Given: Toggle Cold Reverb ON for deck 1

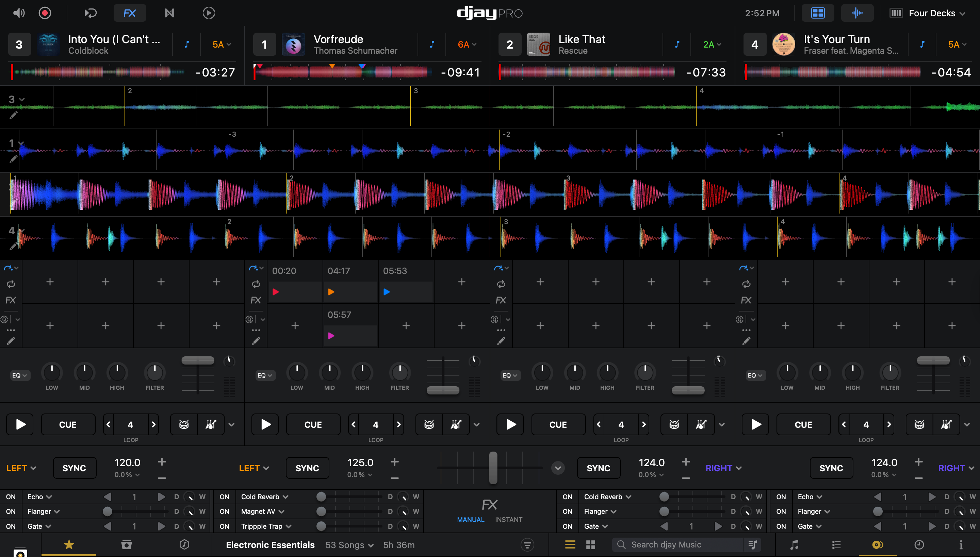Looking at the screenshot, I should click(x=224, y=496).
